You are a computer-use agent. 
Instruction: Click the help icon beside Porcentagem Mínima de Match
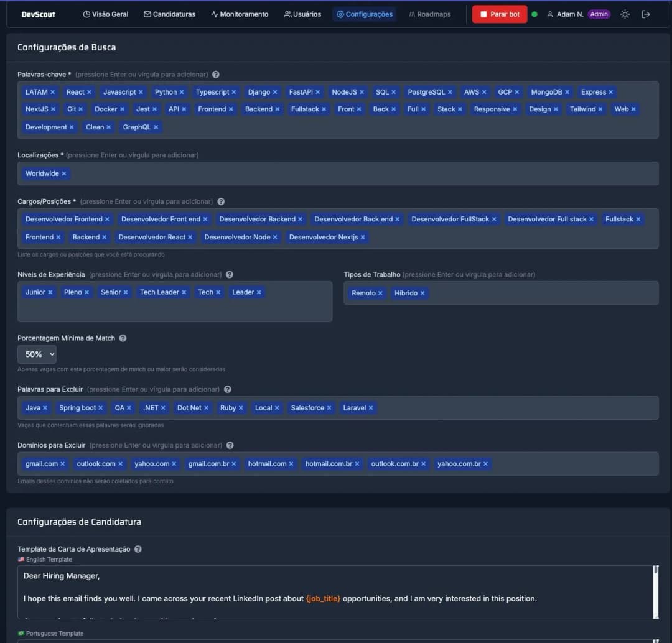pos(123,338)
